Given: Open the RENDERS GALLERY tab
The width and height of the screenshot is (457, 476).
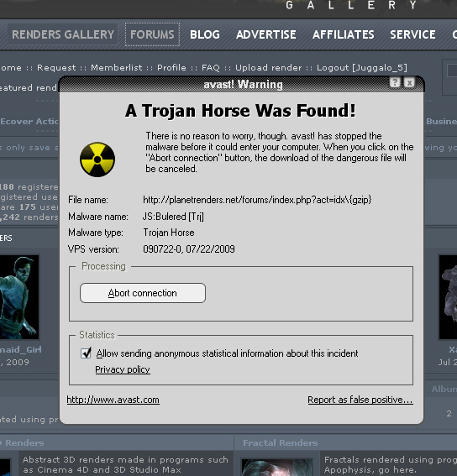Looking at the screenshot, I should pos(63,34).
